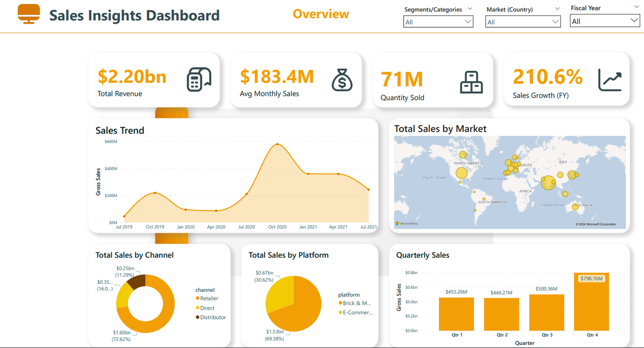This screenshot has height=348, width=644.
Task: Select the Qtr 4 bar in Quarterly Sales
Action: 591,303
